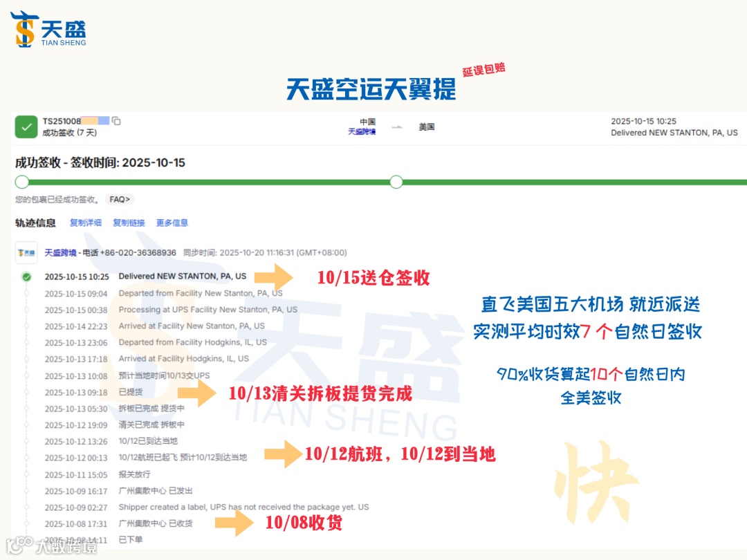Screen dimensions: 747x560
Task: Click the green check on delivered row
Action: pyautogui.click(x=27, y=277)
